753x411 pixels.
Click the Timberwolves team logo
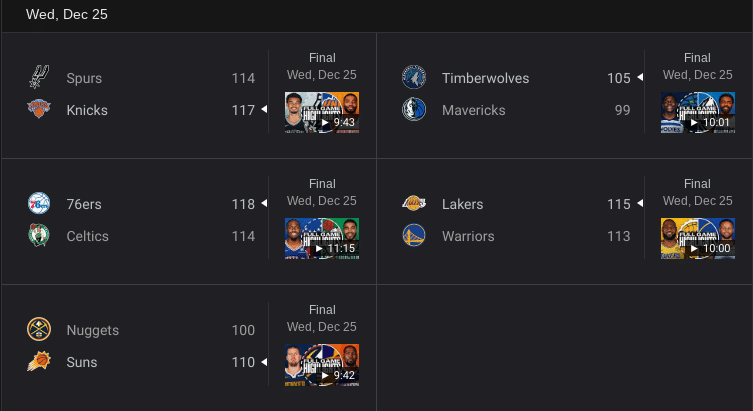coord(414,78)
